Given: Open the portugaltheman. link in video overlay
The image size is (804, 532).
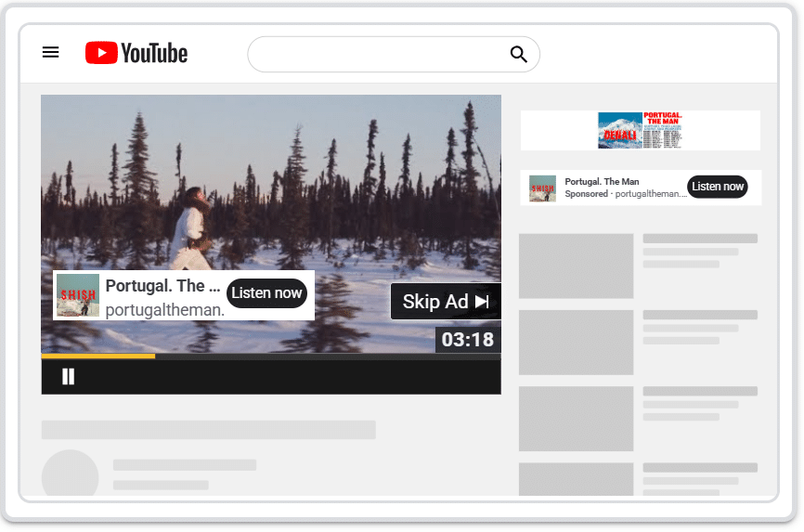Looking at the screenshot, I should (165, 310).
